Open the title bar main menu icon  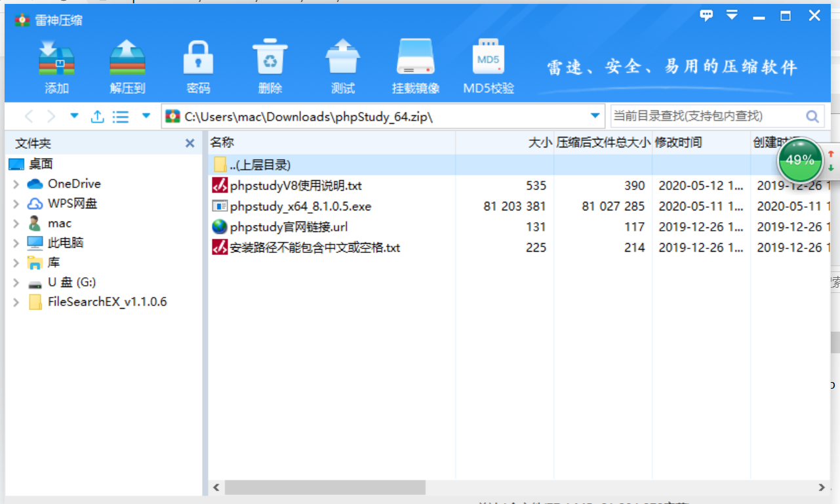click(732, 16)
